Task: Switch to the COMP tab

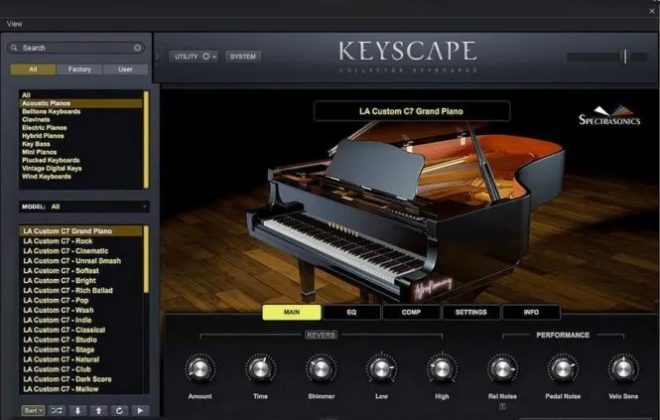Action: (411, 312)
